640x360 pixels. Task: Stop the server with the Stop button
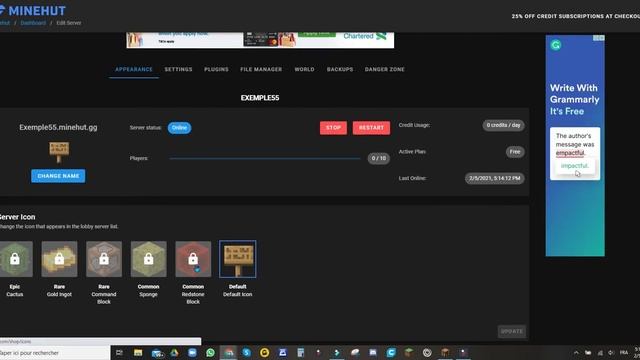(x=333, y=128)
